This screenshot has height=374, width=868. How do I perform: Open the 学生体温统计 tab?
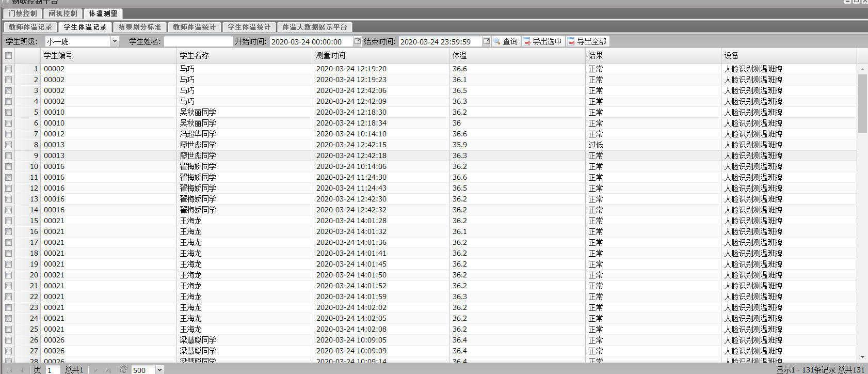pos(249,27)
